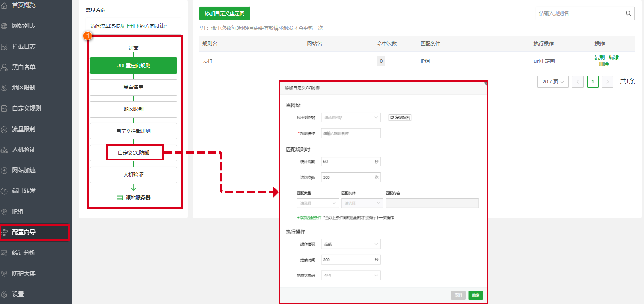
Task: Click 编辑 link for rule 去打
Action: pos(614,57)
